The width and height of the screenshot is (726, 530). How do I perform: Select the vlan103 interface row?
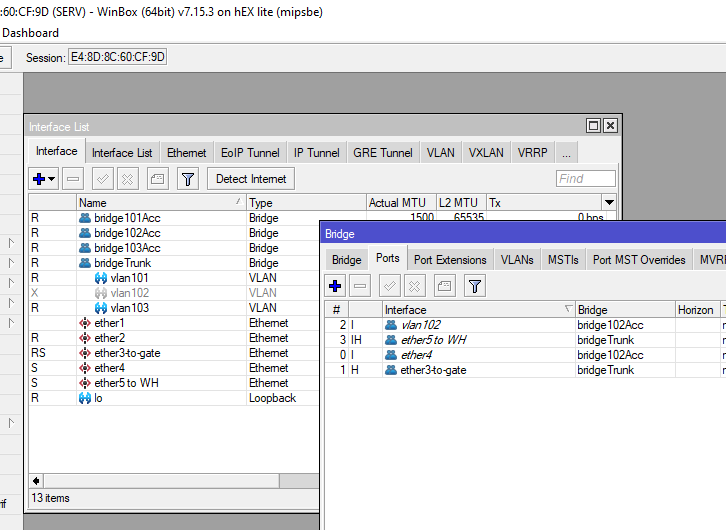[174, 308]
